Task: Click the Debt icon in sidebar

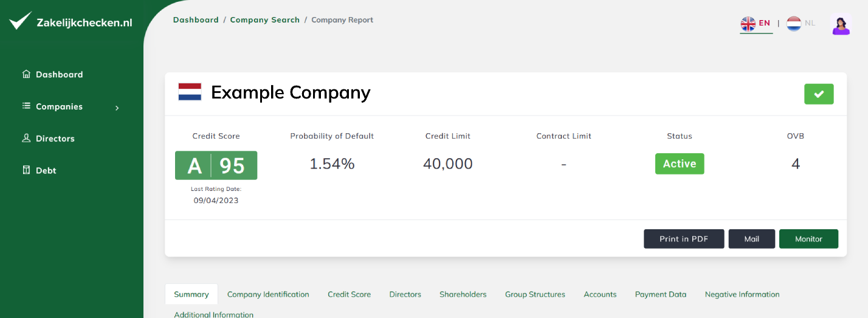Action: point(26,170)
